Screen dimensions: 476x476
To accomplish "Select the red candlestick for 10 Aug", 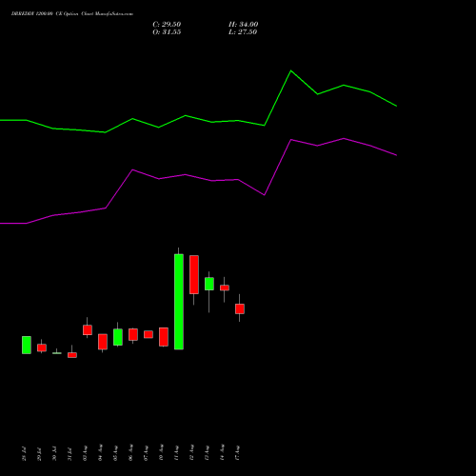I will 164,337.
